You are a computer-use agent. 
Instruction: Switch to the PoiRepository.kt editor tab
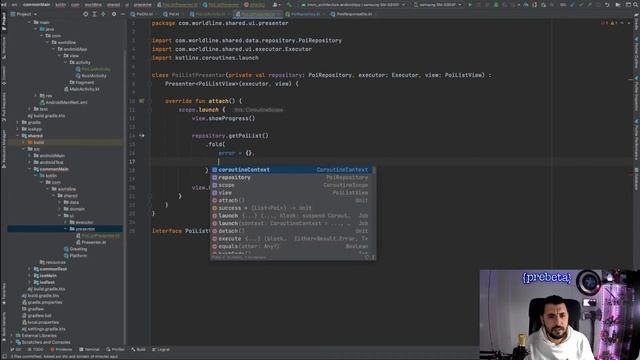click(305, 14)
